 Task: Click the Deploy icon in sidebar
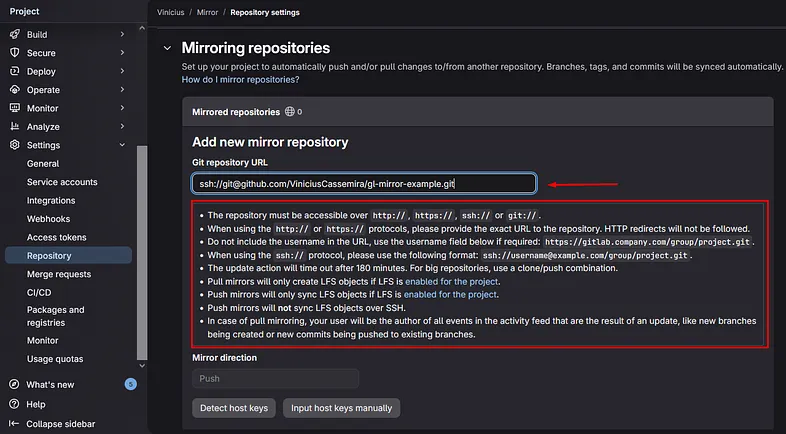[15, 71]
